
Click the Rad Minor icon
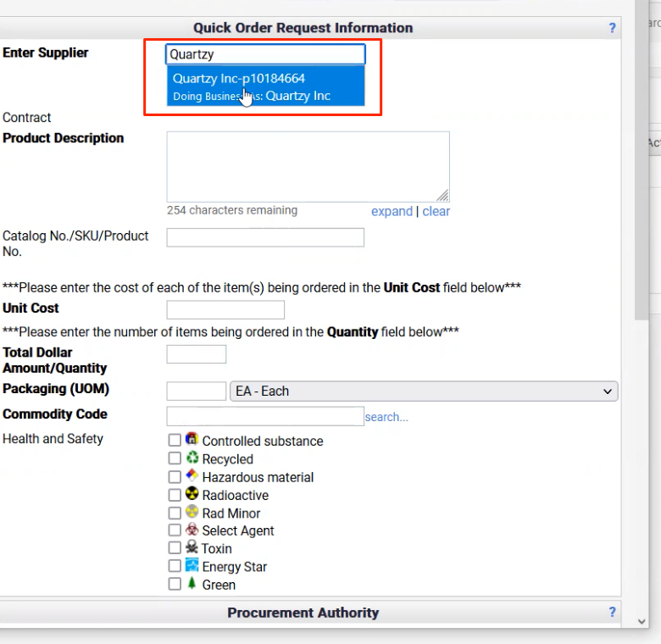(x=192, y=512)
